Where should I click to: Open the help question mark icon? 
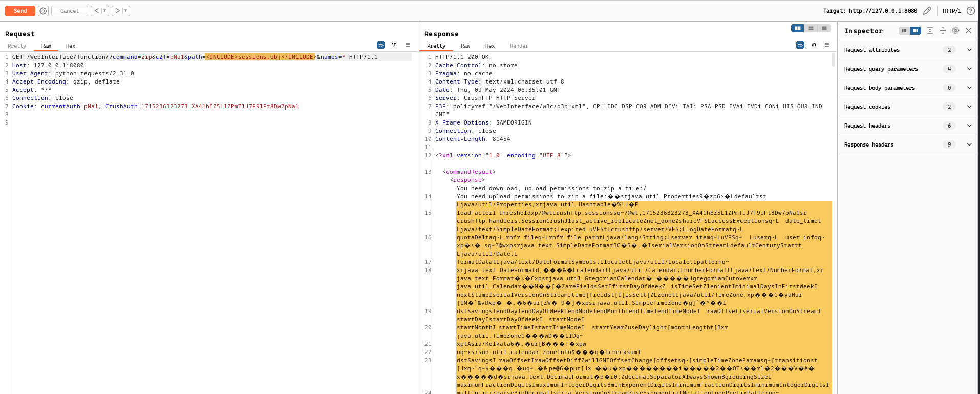(971, 11)
